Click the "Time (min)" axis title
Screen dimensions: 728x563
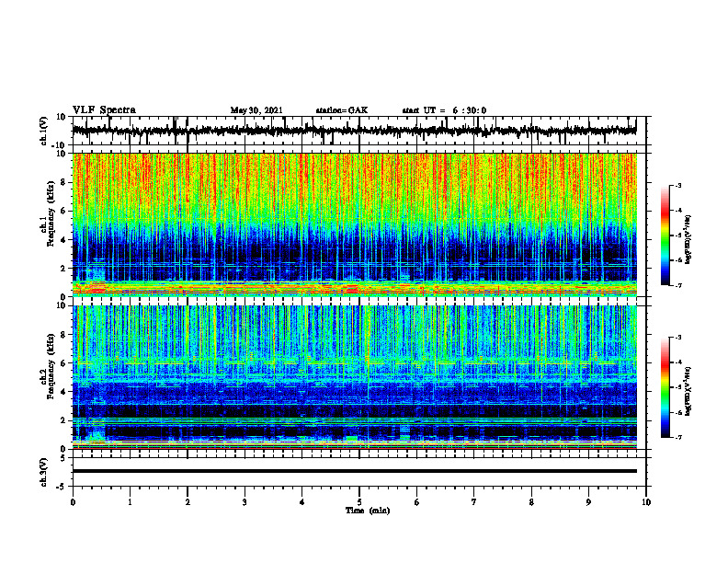pos(368,511)
